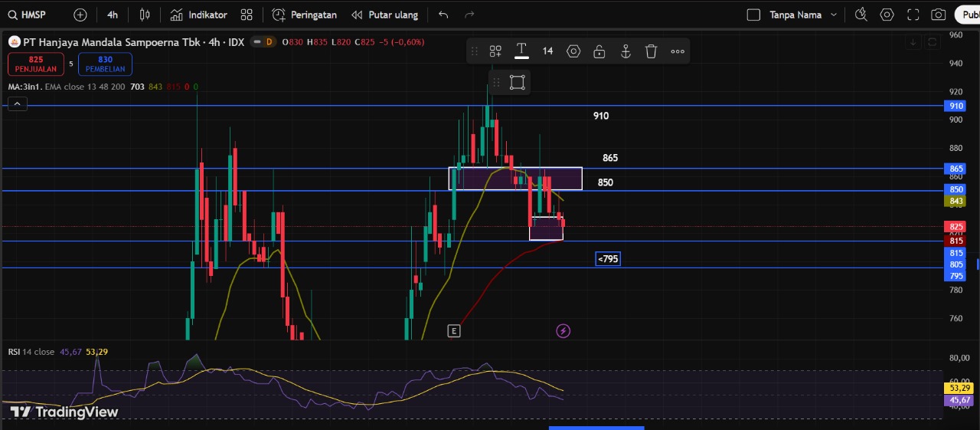Open the text color swatch in the drawing toolbar
980x430 pixels.
coord(521,51)
